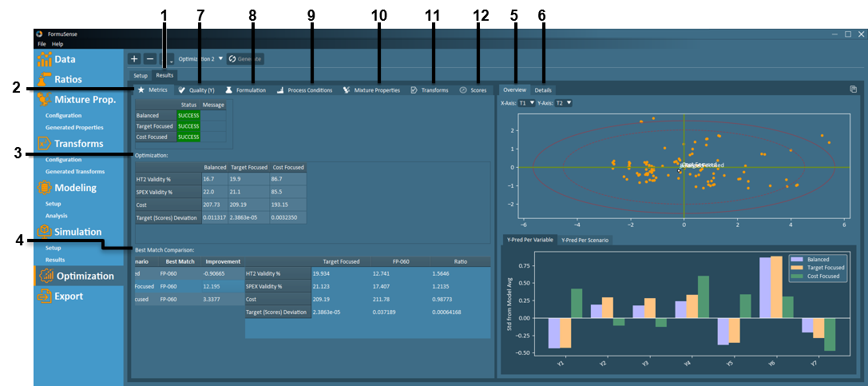Select the Target Focused row with FP-060
The height and width of the screenshot is (386, 868).
(x=188, y=285)
